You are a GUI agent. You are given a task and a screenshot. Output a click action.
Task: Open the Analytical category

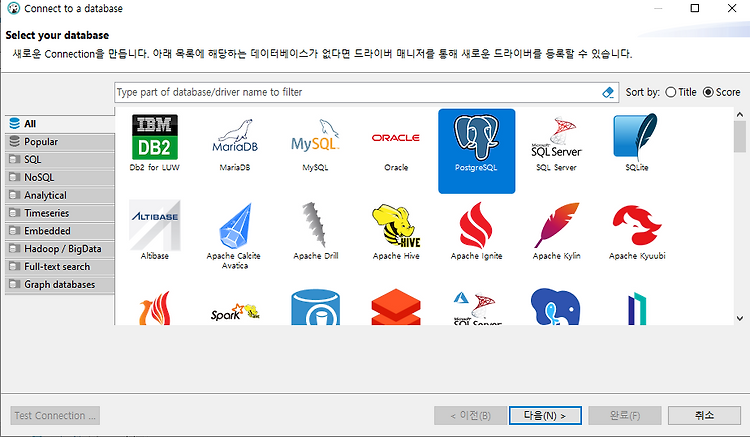(x=60, y=196)
